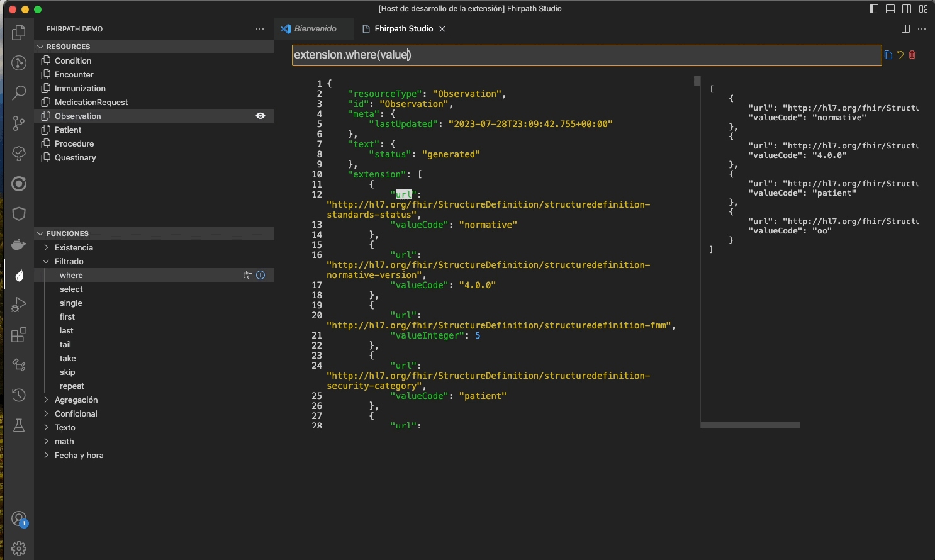Select the MedicationRequest resource
Screen dimensions: 935x560
154,102
